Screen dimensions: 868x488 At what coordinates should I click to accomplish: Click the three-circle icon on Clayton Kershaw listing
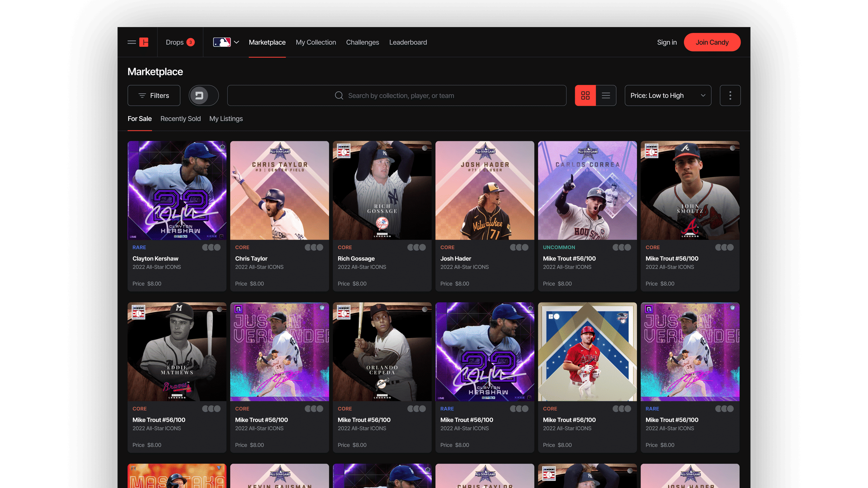click(x=211, y=247)
